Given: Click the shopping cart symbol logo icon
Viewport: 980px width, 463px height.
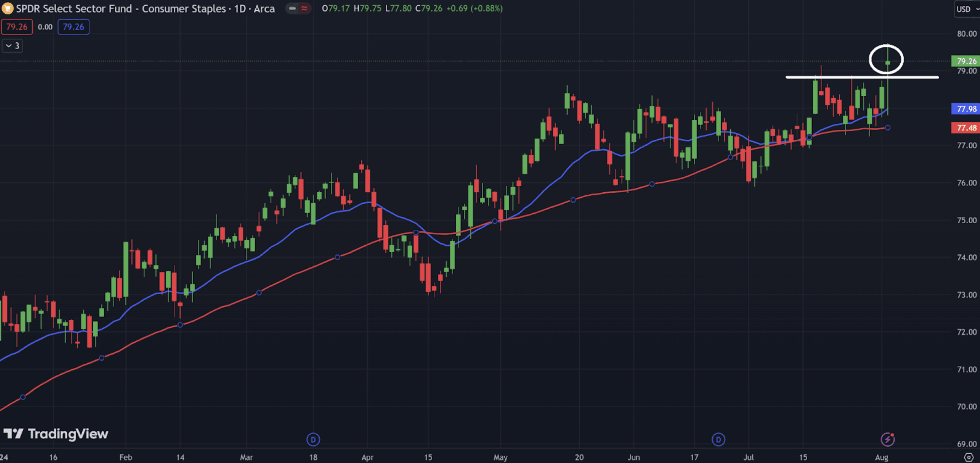Looking at the screenshot, I should click(7, 9).
